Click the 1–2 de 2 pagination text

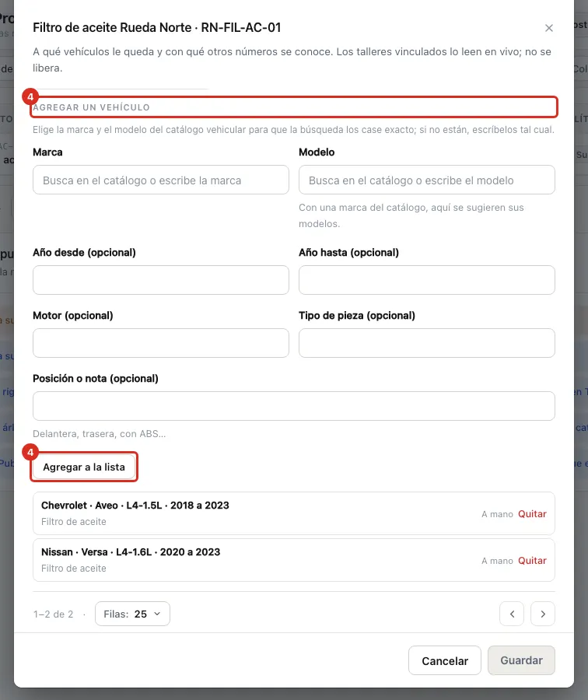[x=53, y=614]
